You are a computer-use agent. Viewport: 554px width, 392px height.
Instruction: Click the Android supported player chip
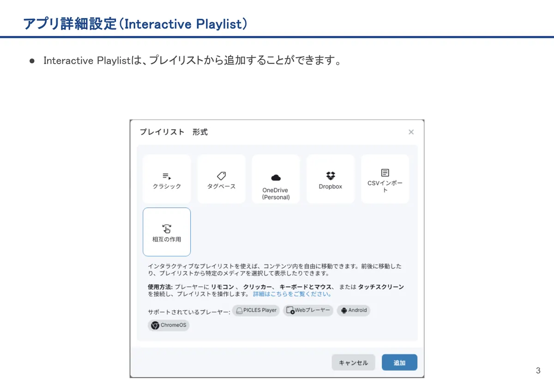pyautogui.click(x=353, y=310)
